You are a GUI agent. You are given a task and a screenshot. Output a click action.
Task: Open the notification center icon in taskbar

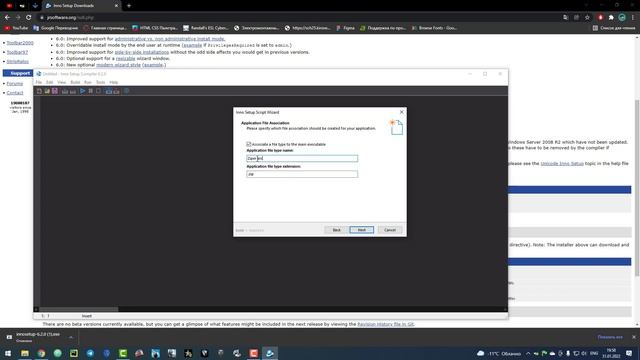click(x=629, y=353)
